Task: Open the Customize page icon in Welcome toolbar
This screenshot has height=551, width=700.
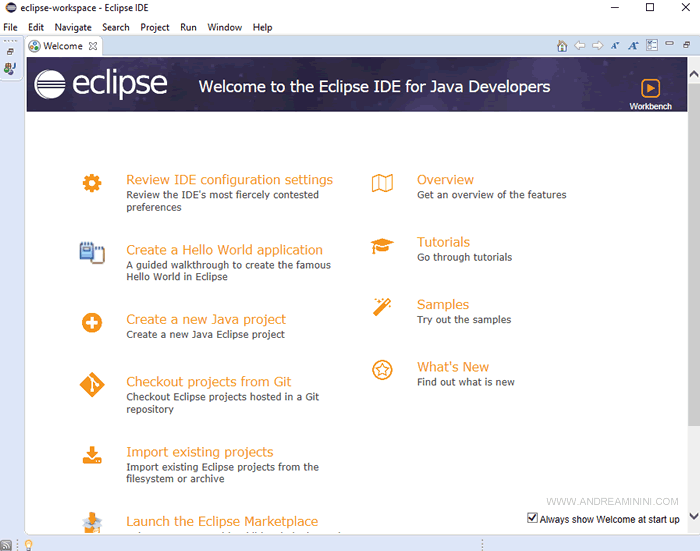Action: (x=652, y=46)
